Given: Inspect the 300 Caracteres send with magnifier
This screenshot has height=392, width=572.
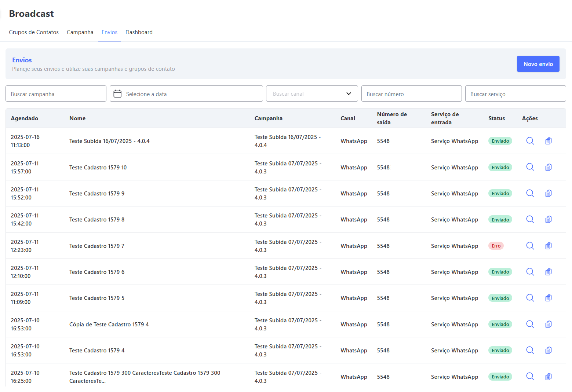Looking at the screenshot, I should click(x=530, y=377).
